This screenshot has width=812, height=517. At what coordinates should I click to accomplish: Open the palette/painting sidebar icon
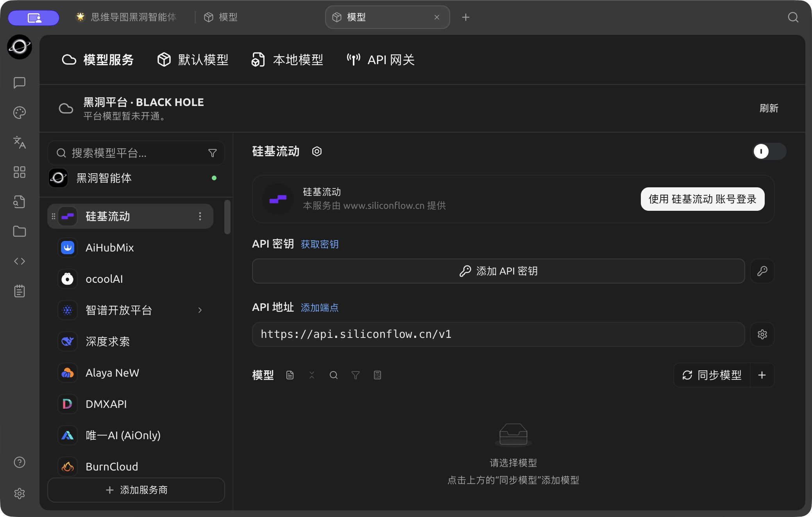click(x=20, y=113)
